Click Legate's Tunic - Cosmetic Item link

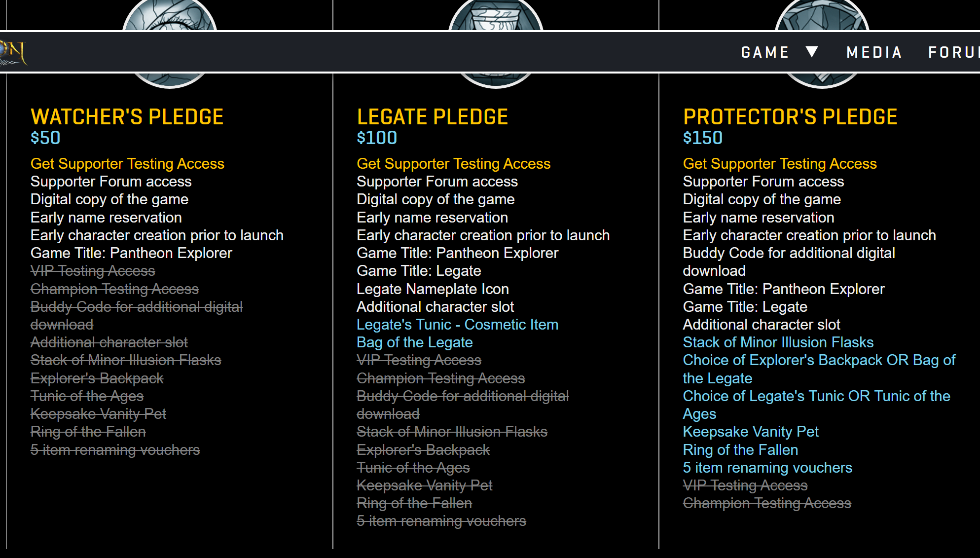pos(457,324)
